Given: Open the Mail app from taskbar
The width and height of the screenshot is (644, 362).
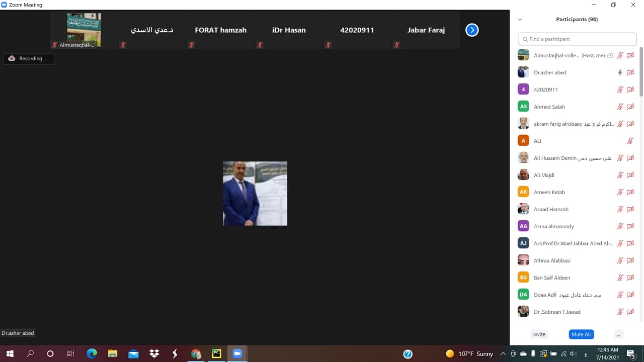Looking at the screenshot, I should click(x=133, y=353).
